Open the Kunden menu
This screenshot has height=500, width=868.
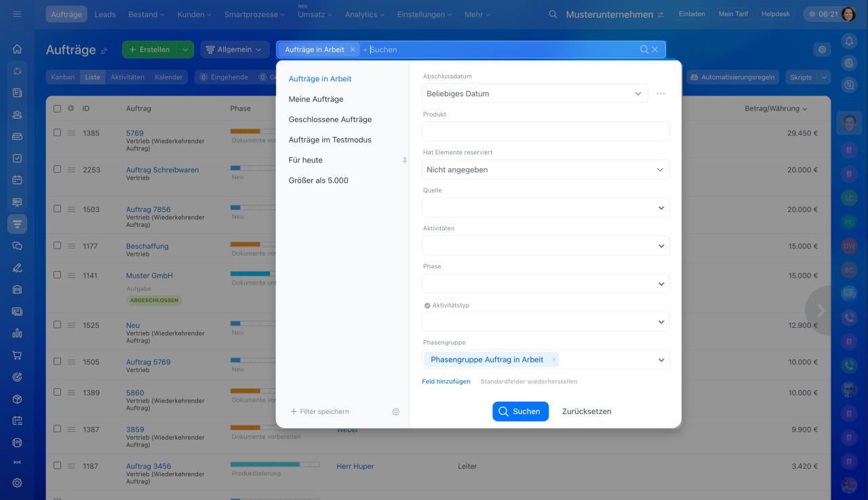[x=194, y=14]
